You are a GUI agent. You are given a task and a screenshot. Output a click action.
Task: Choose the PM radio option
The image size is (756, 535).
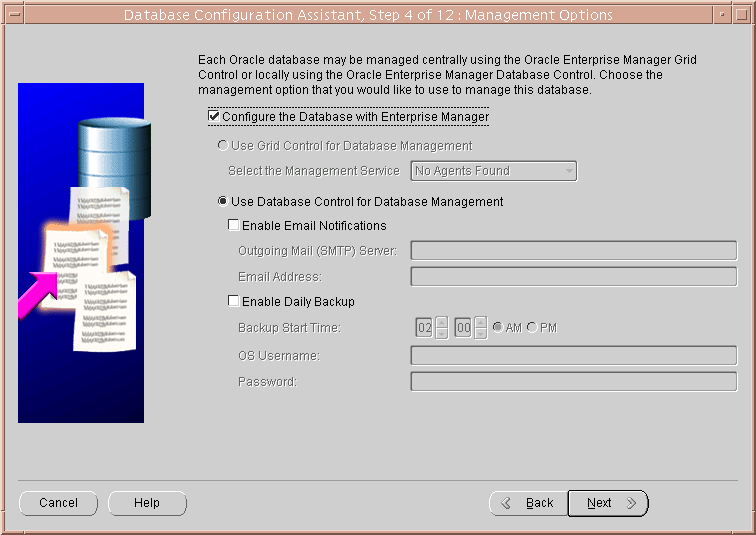coord(531,328)
